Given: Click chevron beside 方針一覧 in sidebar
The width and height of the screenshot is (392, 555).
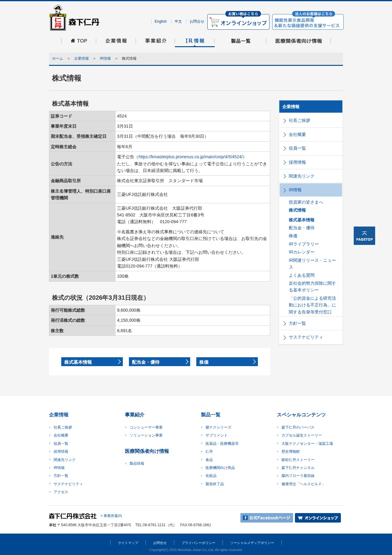Looking at the screenshot, I should coord(285,324).
